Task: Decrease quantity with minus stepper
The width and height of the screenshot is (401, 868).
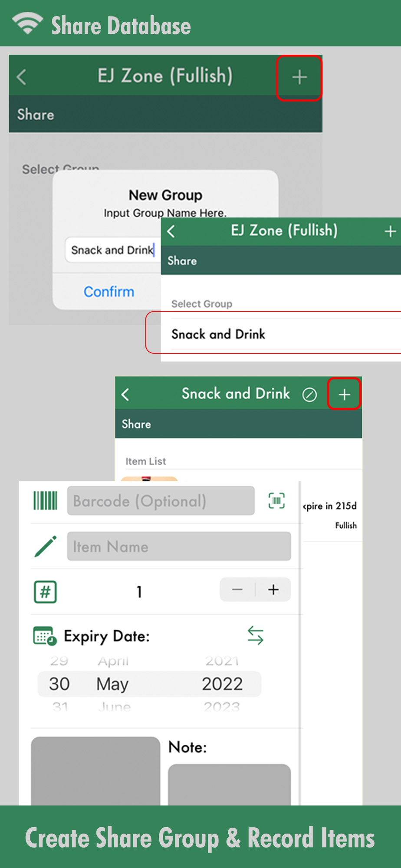Action: click(237, 589)
